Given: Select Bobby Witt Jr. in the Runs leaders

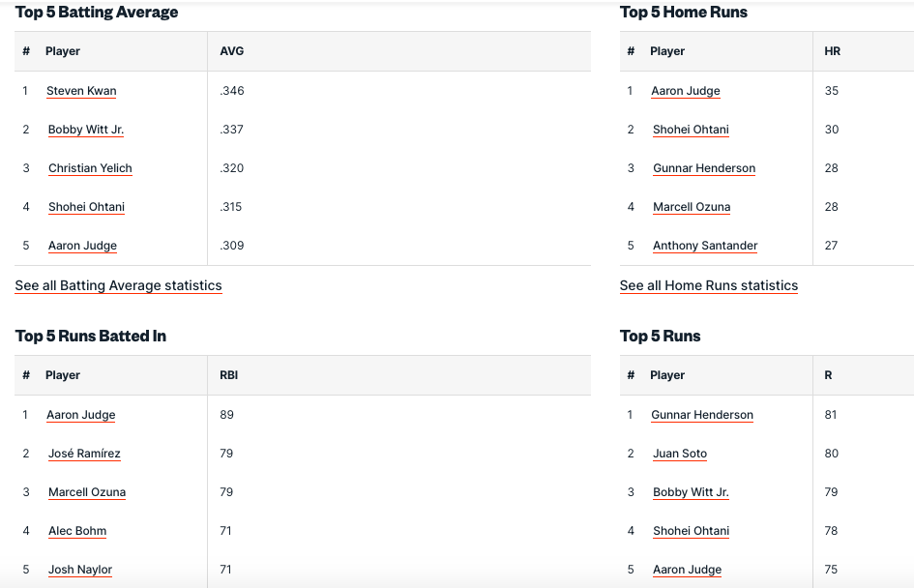Looking at the screenshot, I should click(x=690, y=492).
